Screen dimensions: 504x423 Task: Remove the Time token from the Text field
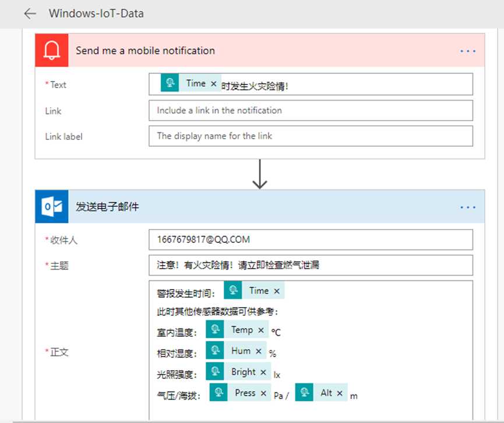pos(213,84)
